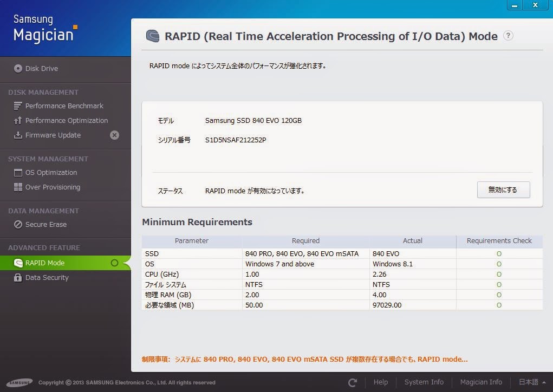
Task: Click the orange 制限事項 restriction notice
Action: (305, 359)
